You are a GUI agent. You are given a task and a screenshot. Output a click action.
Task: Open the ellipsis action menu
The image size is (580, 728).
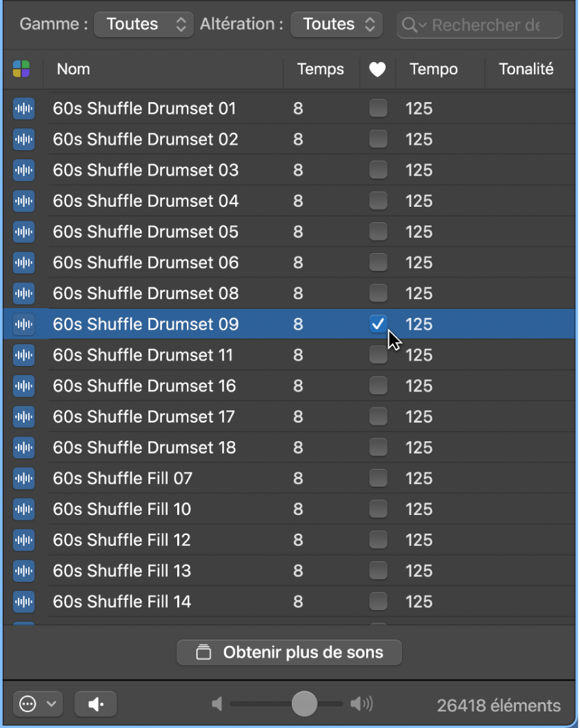pos(37,704)
